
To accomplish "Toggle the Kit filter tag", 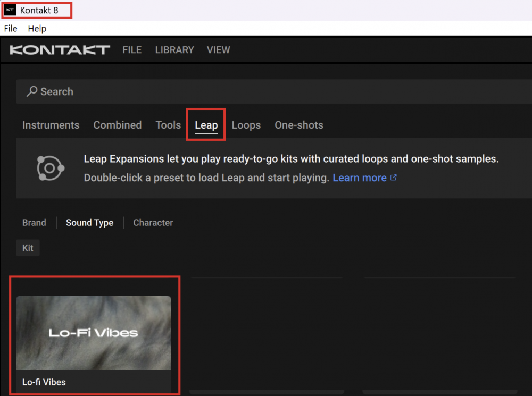I will (28, 248).
